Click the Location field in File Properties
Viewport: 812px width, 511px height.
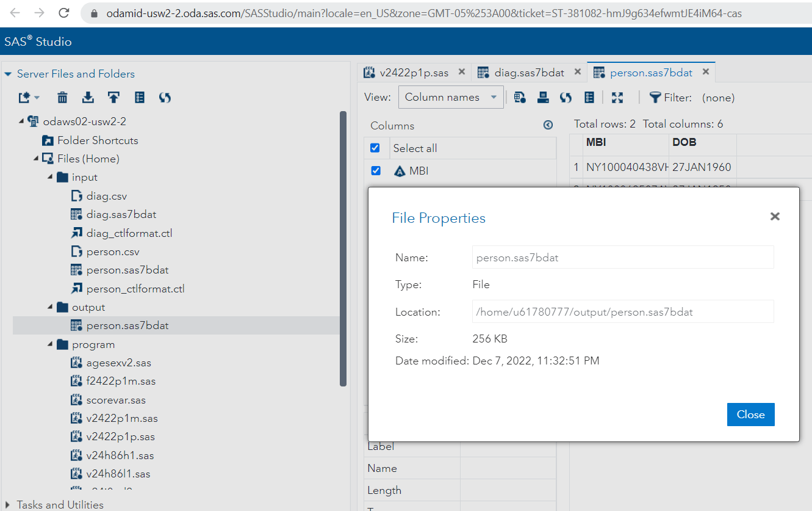click(x=622, y=311)
